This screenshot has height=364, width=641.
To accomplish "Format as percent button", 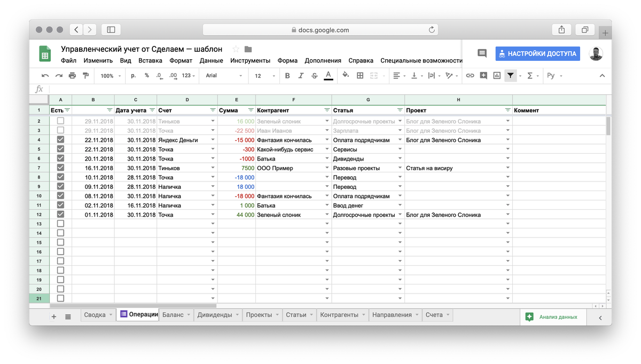I will point(147,76).
